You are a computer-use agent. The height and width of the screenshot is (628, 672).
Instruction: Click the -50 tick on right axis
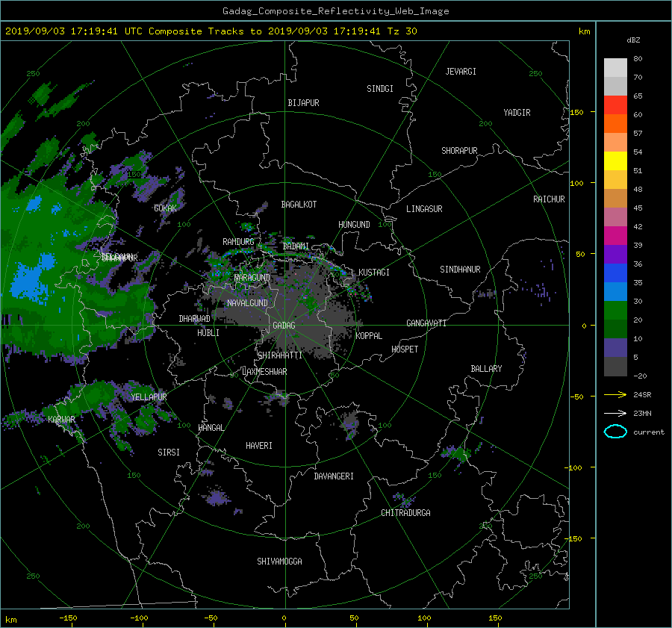pos(577,397)
